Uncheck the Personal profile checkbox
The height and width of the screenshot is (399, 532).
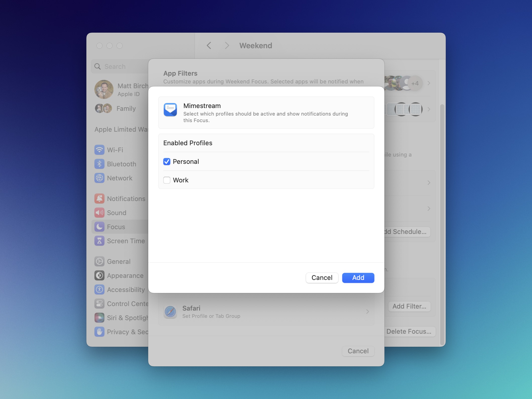pyautogui.click(x=167, y=162)
